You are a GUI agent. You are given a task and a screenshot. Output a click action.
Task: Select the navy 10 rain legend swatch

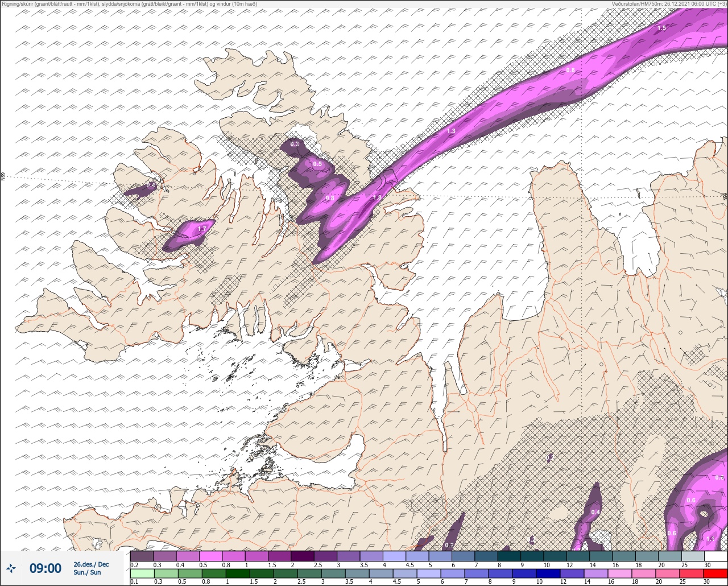pos(548,573)
